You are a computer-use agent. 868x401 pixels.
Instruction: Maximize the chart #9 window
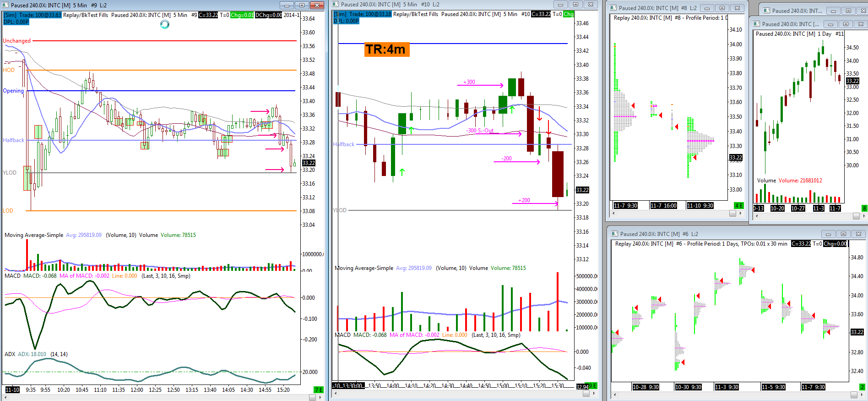[x=302, y=5]
